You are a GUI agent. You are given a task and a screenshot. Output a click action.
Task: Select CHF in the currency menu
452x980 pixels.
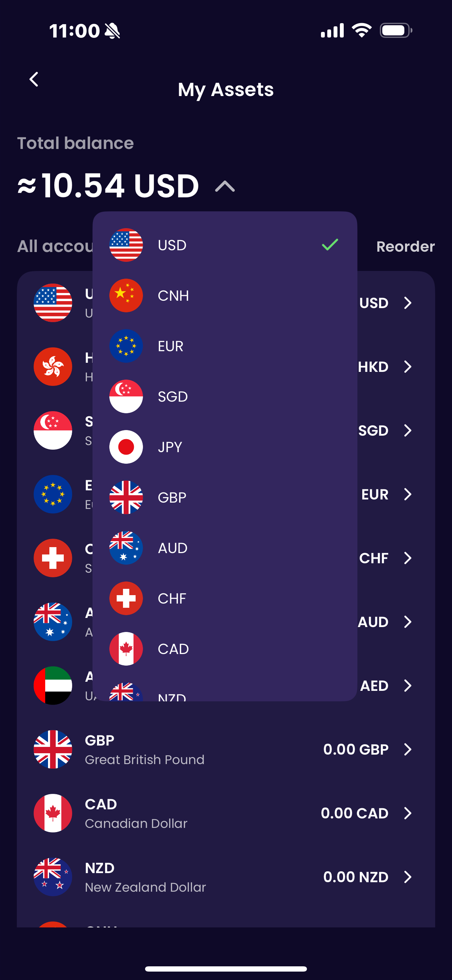click(225, 598)
